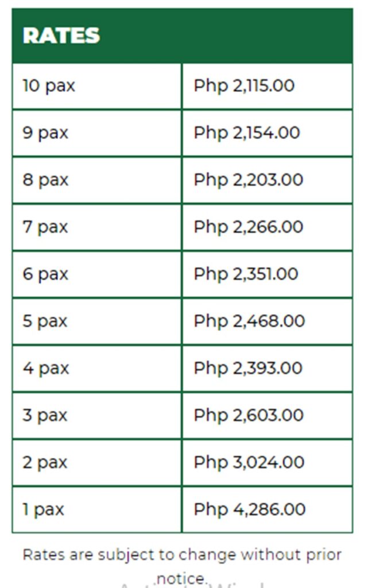Select the 2 pax cell
Image resolution: width=368 pixels, height=588 pixels.
tap(45, 463)
